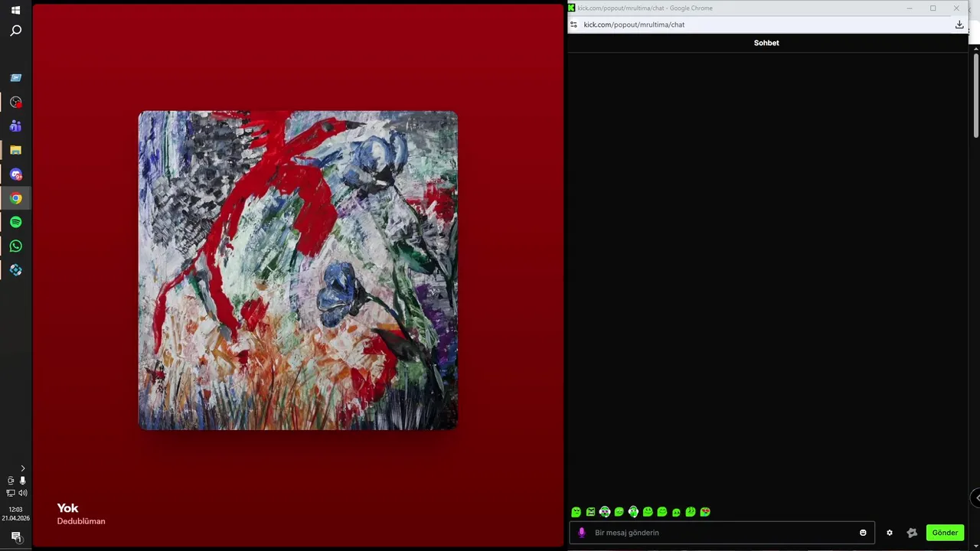Show hidden system tray icons
Image resolution: width=980 pixels, height=551 pixels.
tap(22, 468)
